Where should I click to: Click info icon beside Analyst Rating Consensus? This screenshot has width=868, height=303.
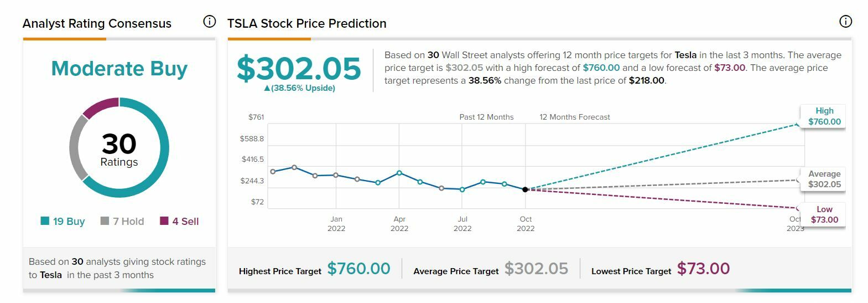point(209,22)
